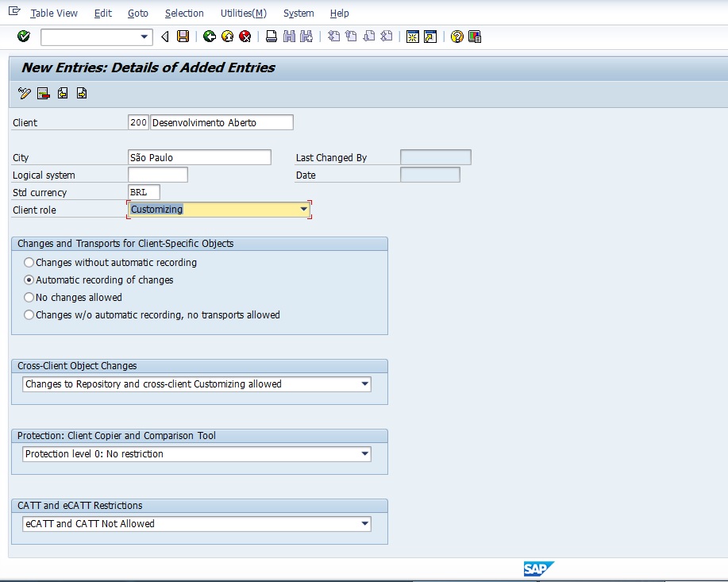This screenshot has height=582, width=728.
Task: Click the green checkmark Enter icon
Action: point(24,37)
